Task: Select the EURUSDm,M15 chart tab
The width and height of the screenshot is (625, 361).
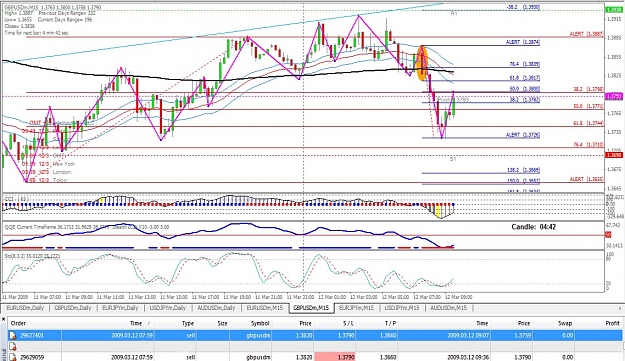Action: [x=265, y=308]
